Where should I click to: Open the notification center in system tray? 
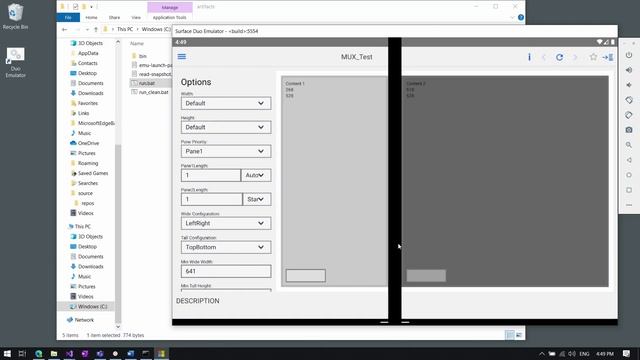pos(627,353)
